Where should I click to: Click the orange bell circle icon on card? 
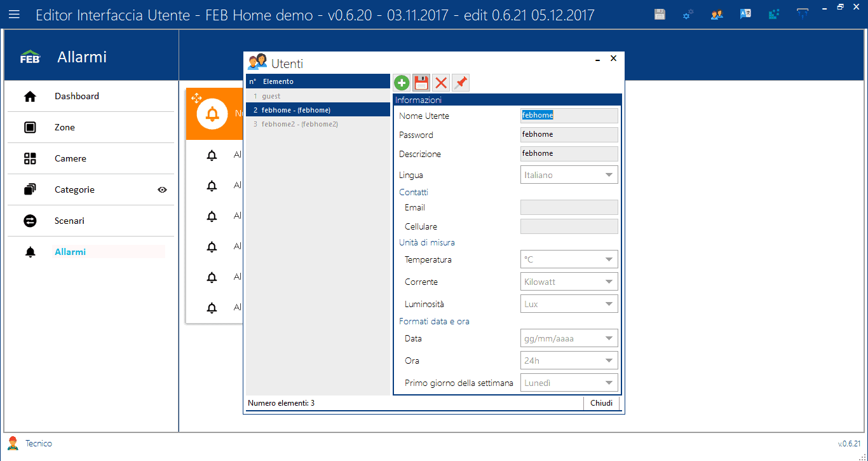point(212,114)
